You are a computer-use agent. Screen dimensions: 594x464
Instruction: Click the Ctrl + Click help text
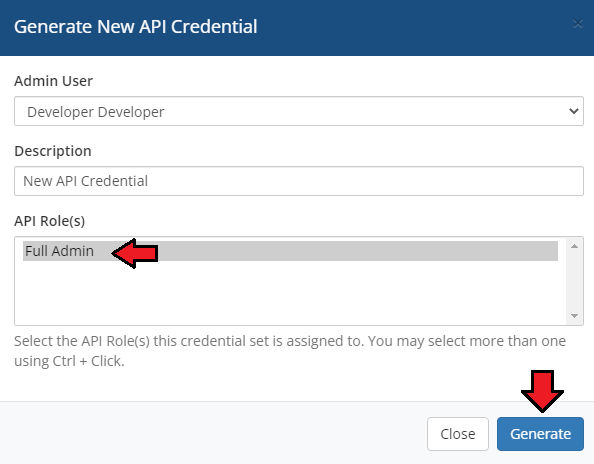pos(290,351)
